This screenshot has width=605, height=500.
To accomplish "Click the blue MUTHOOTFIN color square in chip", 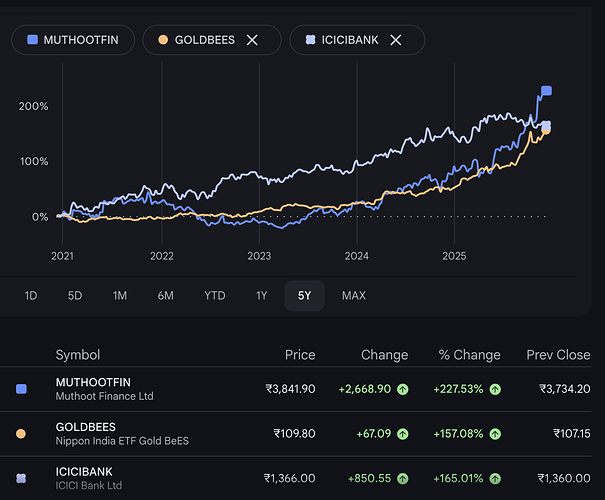I will pos(32,39).
